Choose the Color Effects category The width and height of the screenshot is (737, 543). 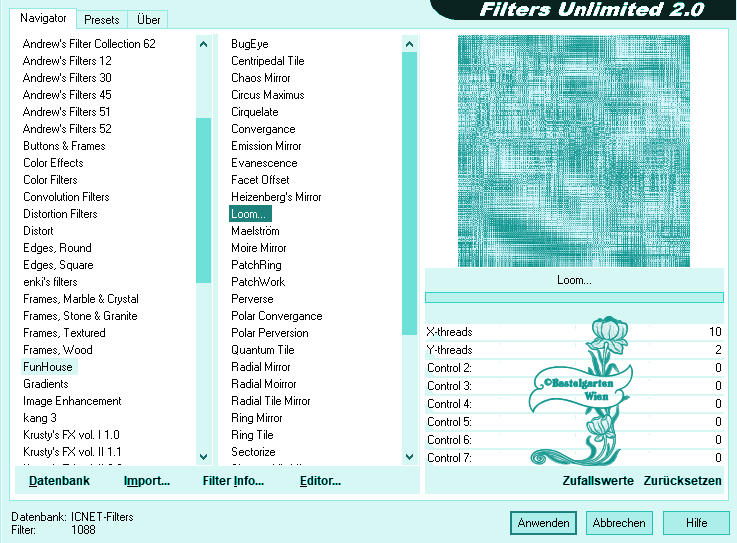[53, 163]
